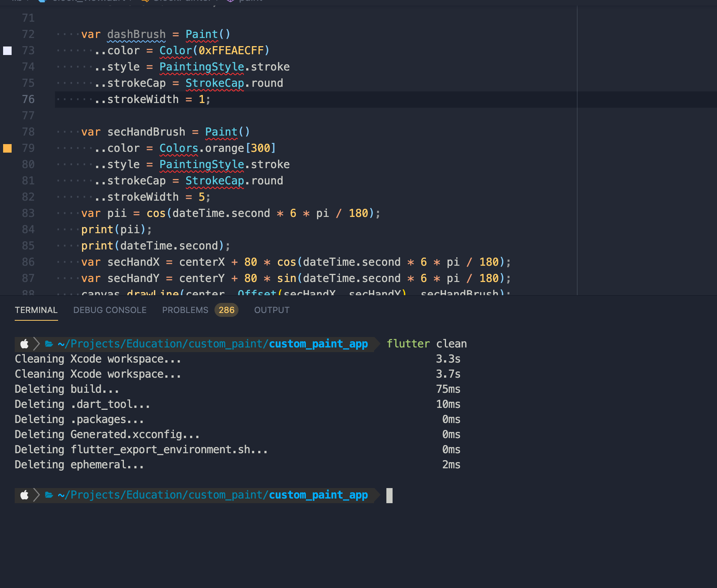This screenshot has width=717, height=588.
Task: Click the Apple logo in first terminal prompt
Action: pos(24,344)
